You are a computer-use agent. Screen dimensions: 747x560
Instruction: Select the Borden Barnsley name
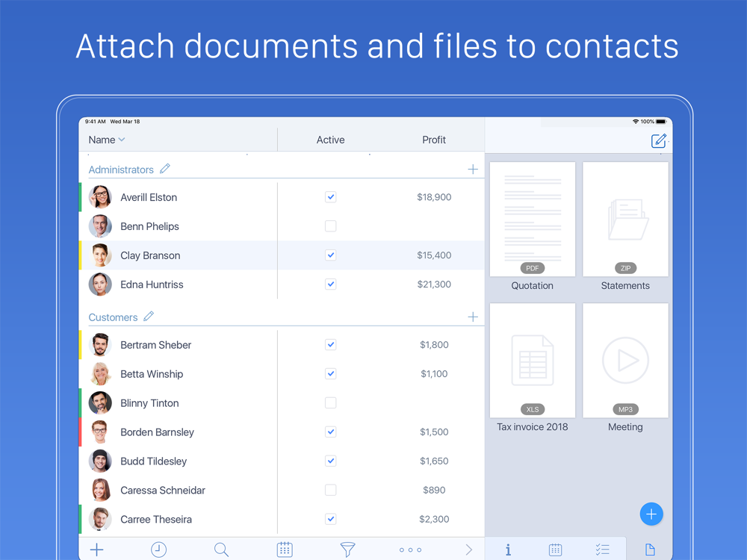[157, 432]
